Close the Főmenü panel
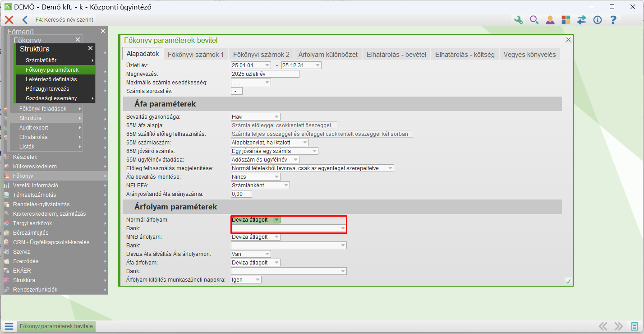 point(103,31)
